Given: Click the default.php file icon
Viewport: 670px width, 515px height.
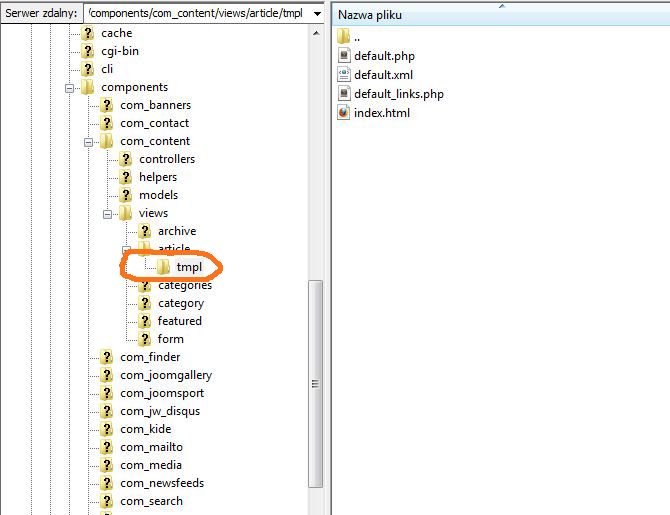Looking at the screenshot, I should click(x=344, y=57).
